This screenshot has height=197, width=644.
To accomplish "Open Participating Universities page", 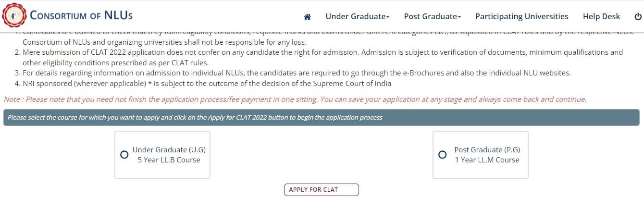I will tap(521, 16).
